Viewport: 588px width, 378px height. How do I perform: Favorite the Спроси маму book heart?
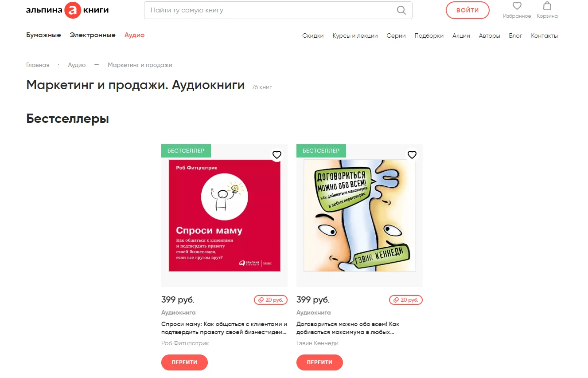tap(277, 155)
